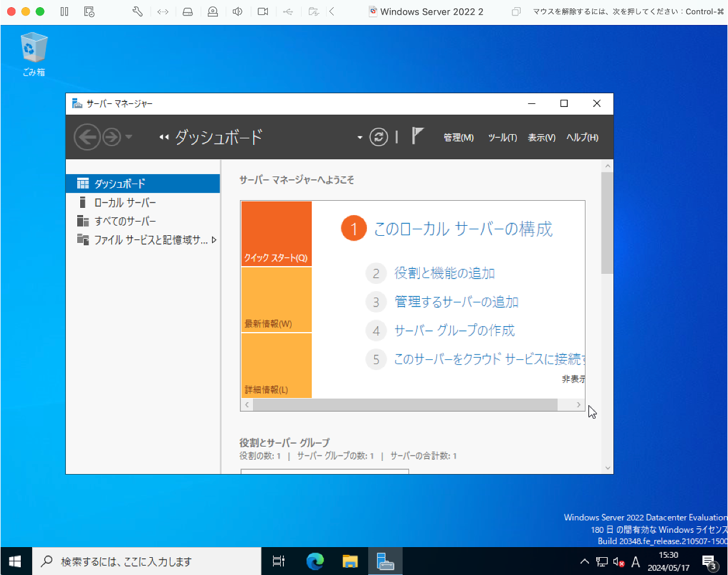
Task: Click the すべてのサーバー sidebar icon
Action: click(x=83, y=221)
